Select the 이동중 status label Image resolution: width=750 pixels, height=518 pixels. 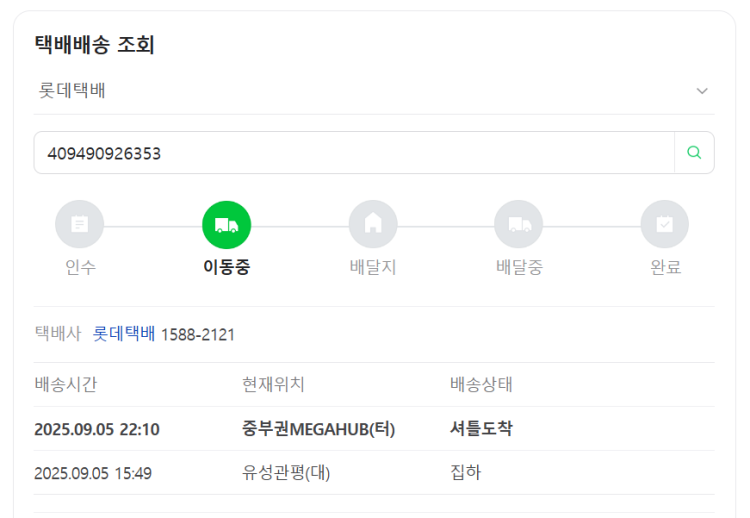[226, 267]
